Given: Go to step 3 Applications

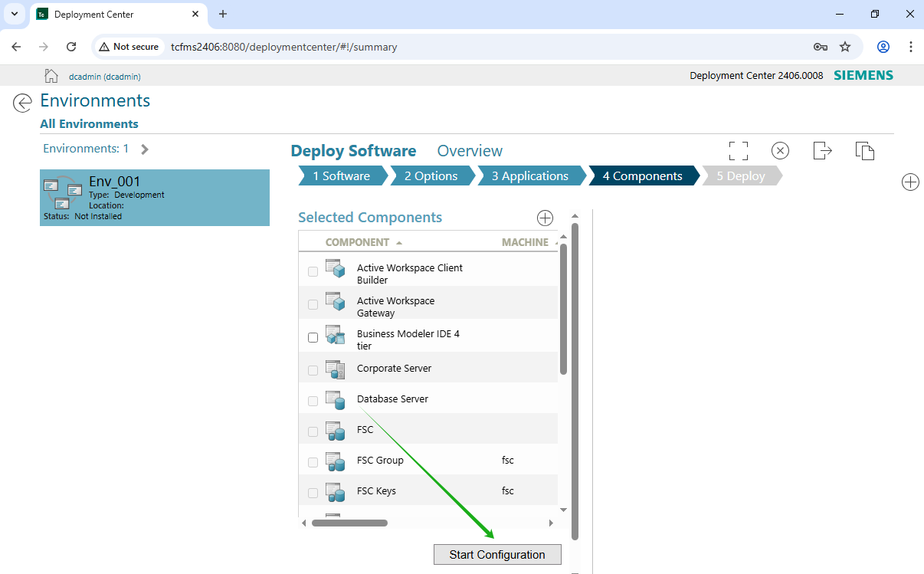Looking at the screenshot, I should click(x=530, y=175).
